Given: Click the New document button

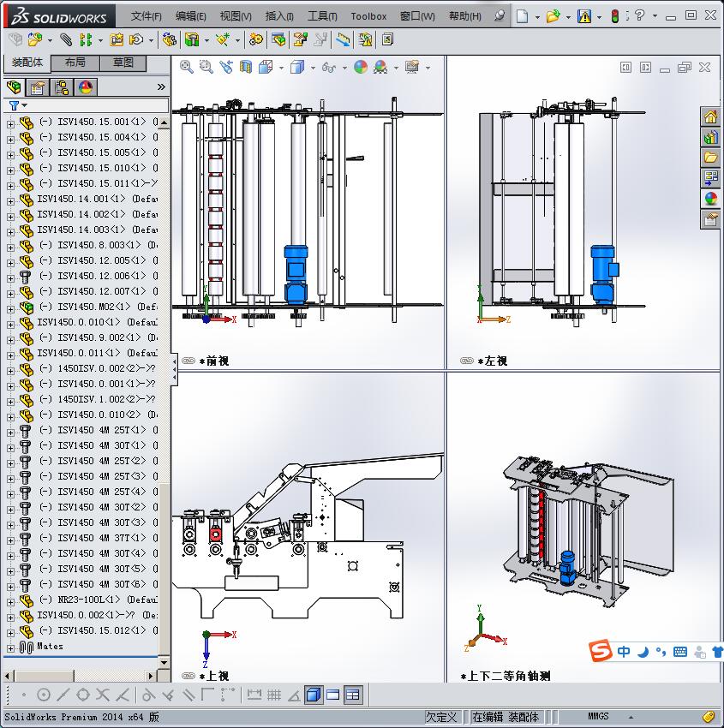Looking at the screenshot, I should (523, 16).
